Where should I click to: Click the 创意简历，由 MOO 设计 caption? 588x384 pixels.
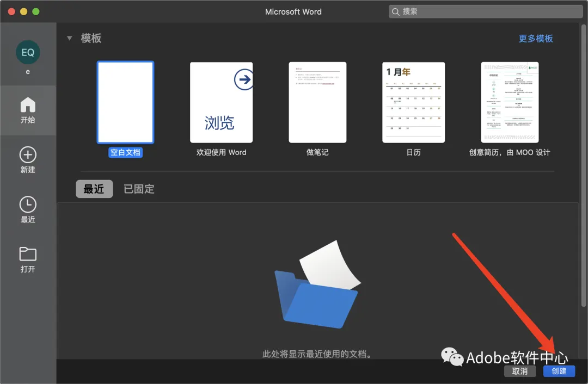(510, 152)
